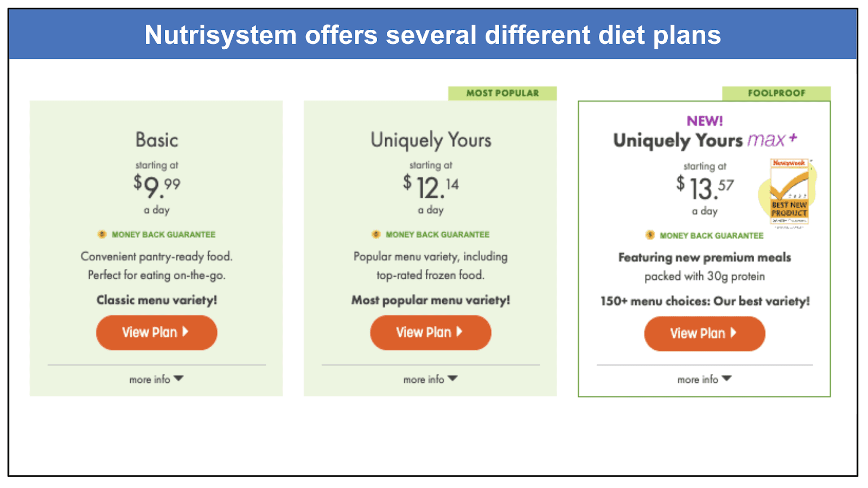This screenshot has width=868, height=488.
Task: Expand more info under the Basic plan
Action: 156,379
